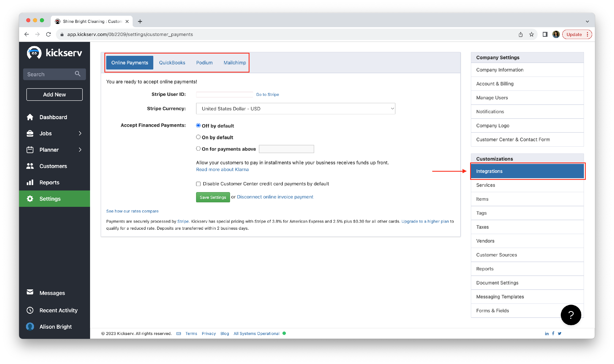The height and width of the screenshot is (364, 614).
Task: Open the 'Read more about Klarna' link
Action: pyautogui.click(x=222, y=169)
